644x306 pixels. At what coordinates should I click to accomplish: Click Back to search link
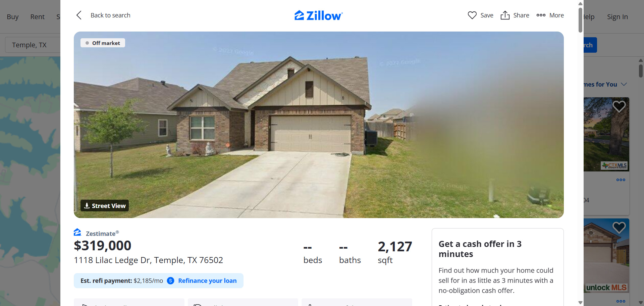[x=110, y=15]
